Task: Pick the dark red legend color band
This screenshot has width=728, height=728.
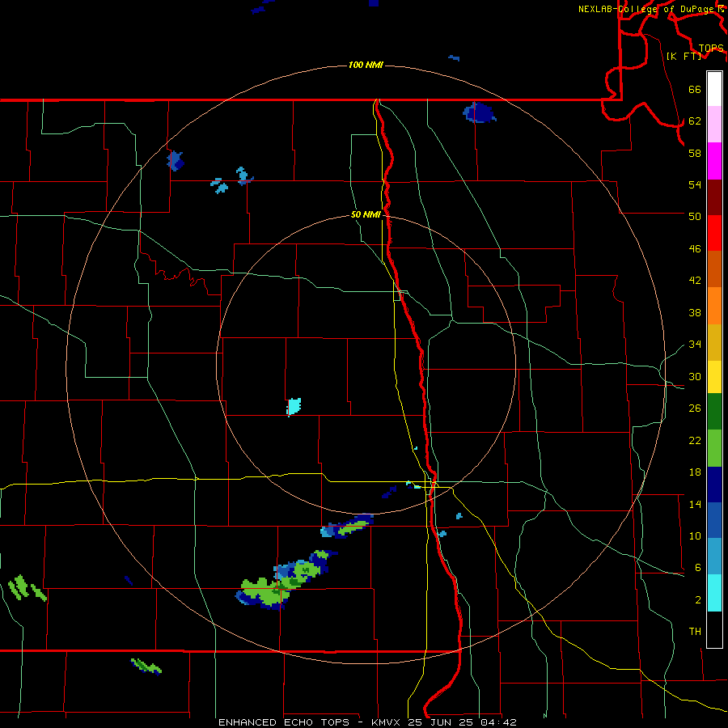Action: coord(714,197)
